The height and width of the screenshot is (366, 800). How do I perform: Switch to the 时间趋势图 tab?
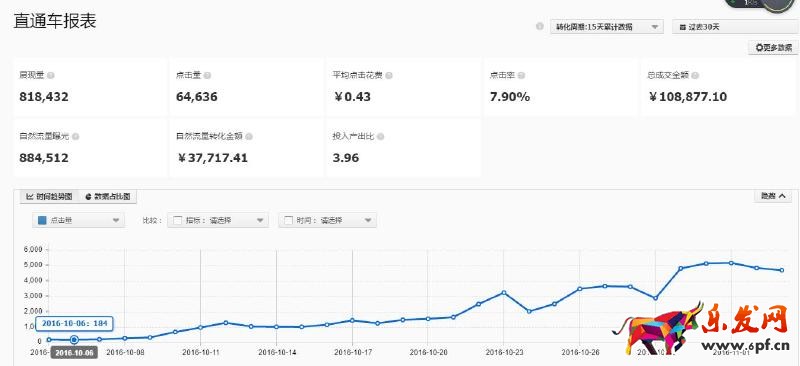49,197
